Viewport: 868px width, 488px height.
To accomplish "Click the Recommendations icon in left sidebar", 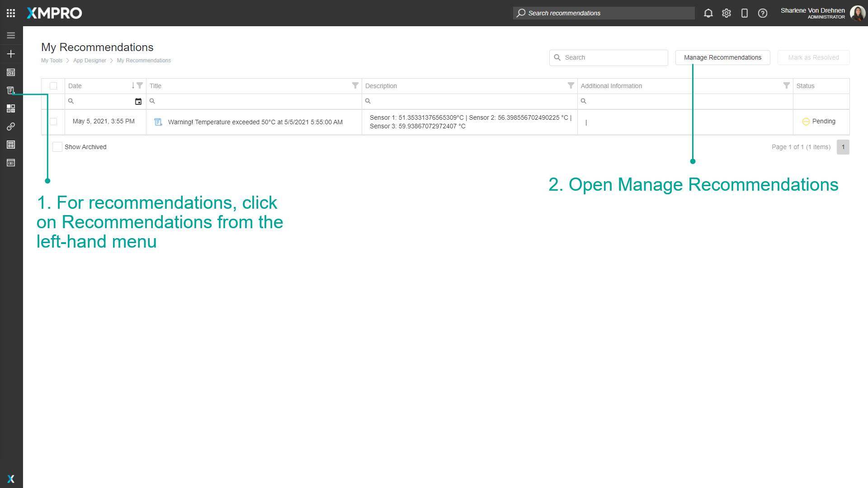I will coord(11,90).
